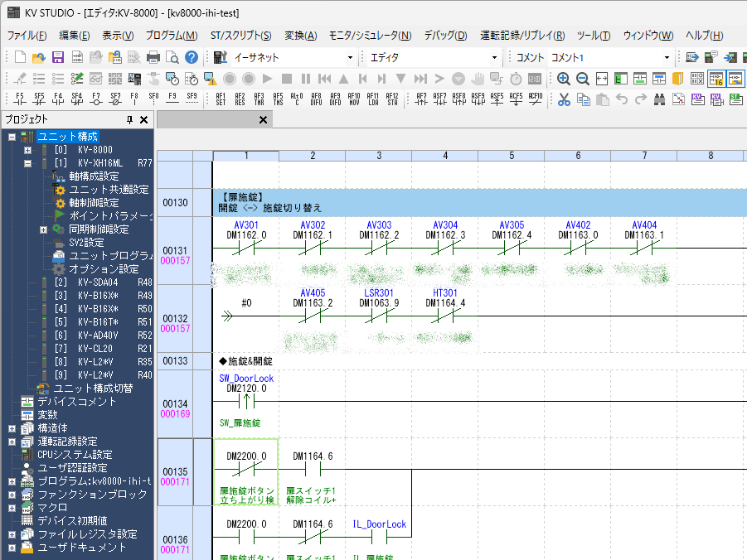Collapse the ユニット構成 tree node
This screenshot has height=560, width=747.
point(12,138)
